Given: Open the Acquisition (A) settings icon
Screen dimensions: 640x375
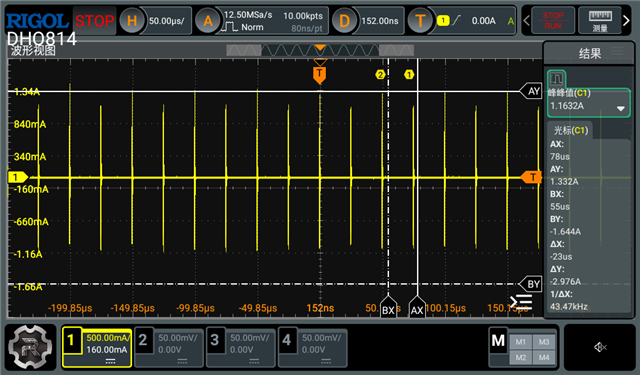Looking at the screenshot, I should [208, 21].
